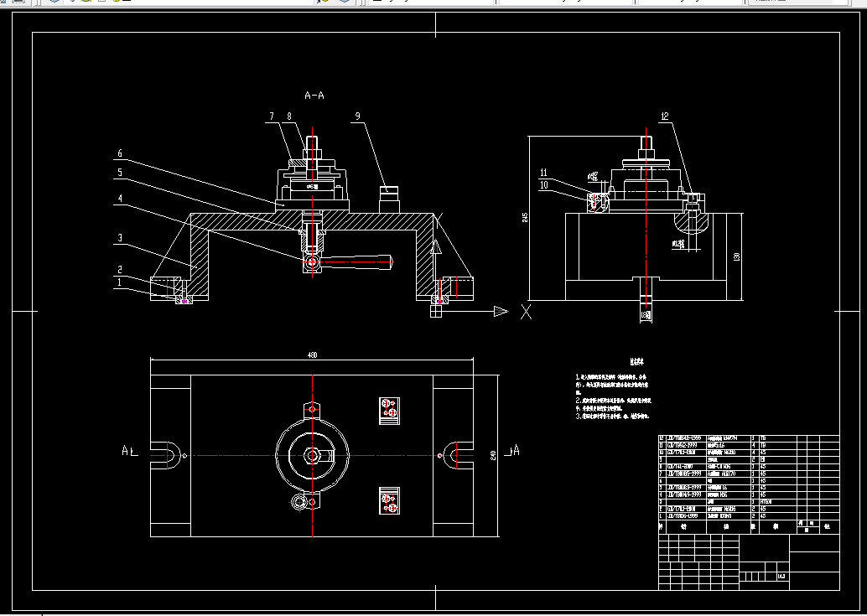Click callout number 12 in side view

coord(665,116)
